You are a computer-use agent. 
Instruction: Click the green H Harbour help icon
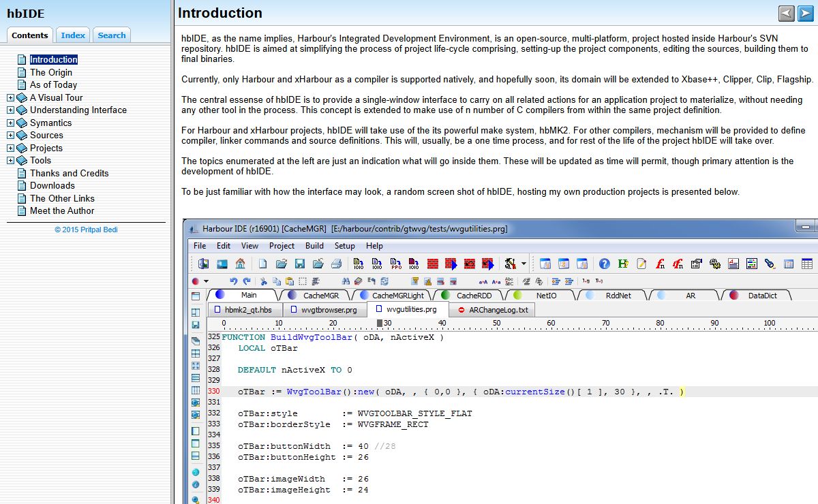[623, 264]
